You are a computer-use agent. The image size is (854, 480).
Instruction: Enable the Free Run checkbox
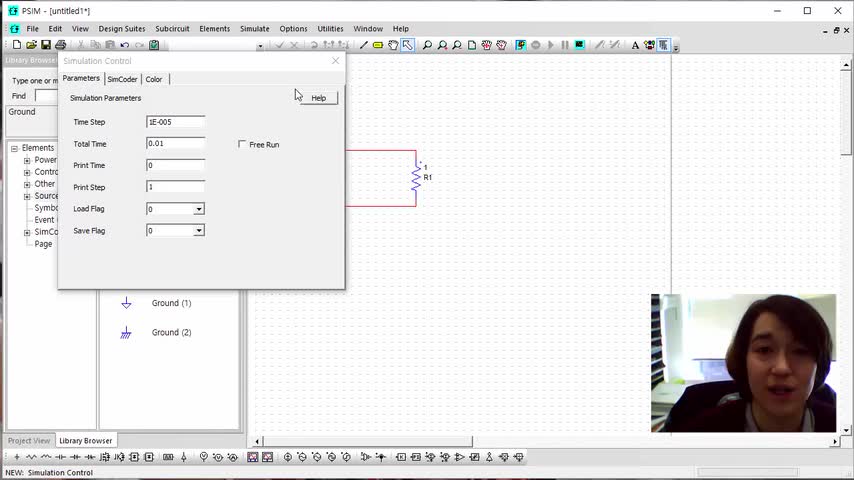pos(242,144)
